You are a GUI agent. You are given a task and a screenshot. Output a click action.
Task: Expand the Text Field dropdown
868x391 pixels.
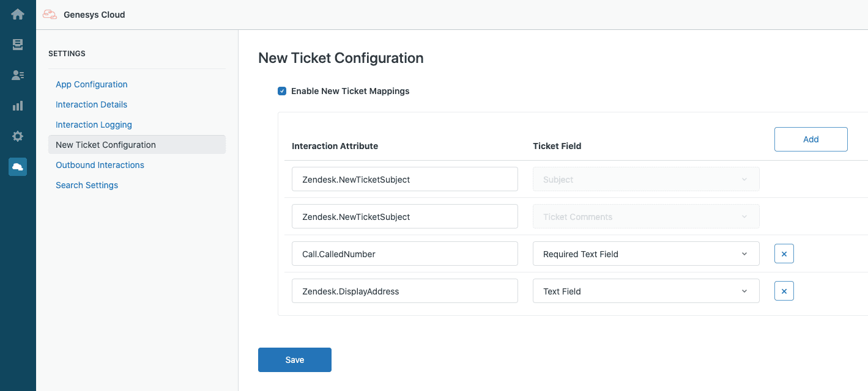click(x=646, y=291)
